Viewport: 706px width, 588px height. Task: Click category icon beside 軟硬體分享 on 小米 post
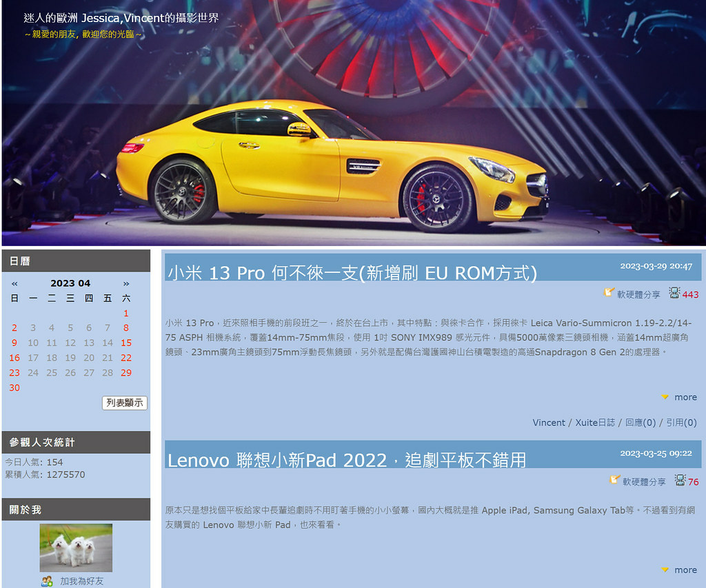(609, 293)
